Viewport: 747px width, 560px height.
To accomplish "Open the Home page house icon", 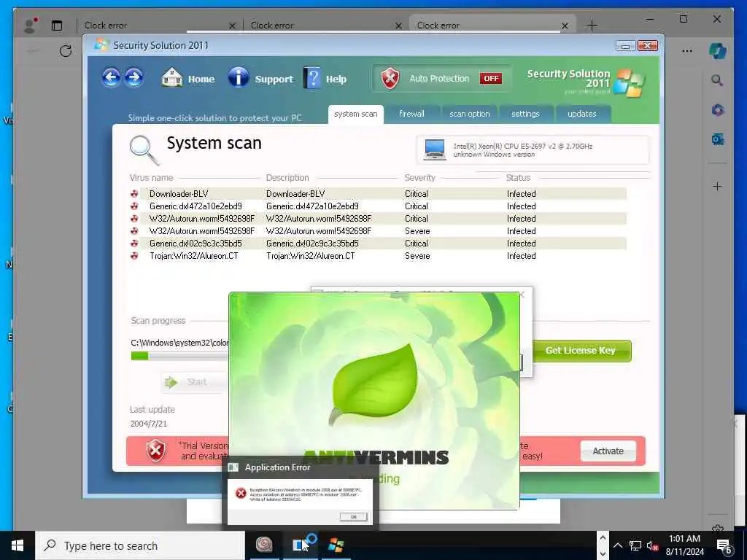I will (x=171, y=77).
